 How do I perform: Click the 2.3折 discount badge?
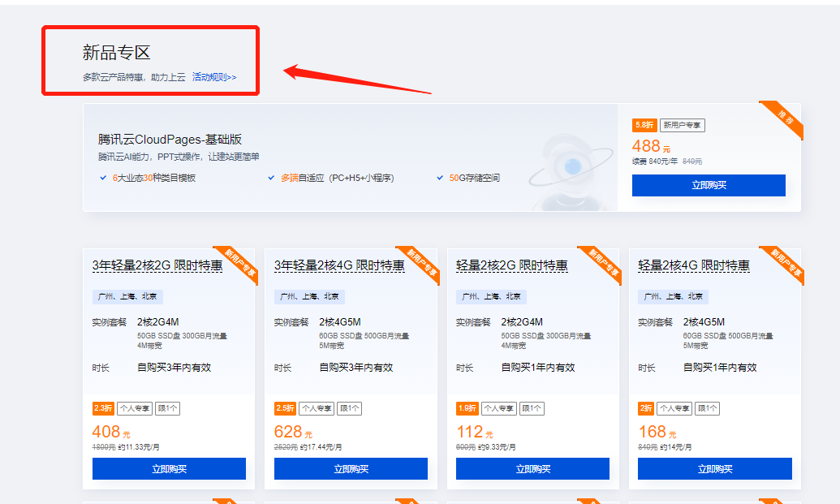click(x=103, y=409)
